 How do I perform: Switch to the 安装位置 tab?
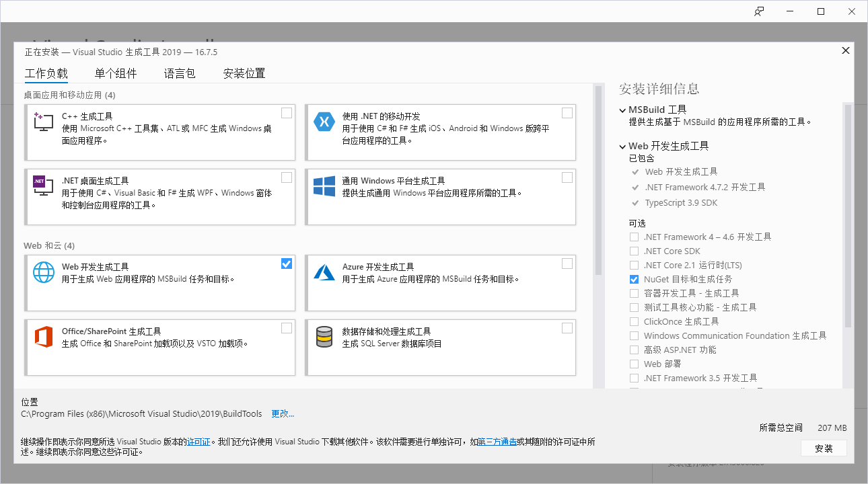point(244,73)
